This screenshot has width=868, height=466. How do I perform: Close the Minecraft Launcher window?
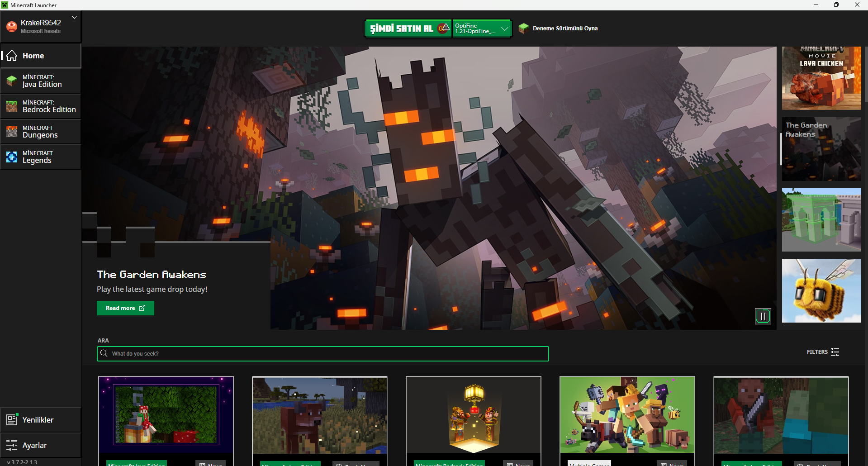pos(857,5)
